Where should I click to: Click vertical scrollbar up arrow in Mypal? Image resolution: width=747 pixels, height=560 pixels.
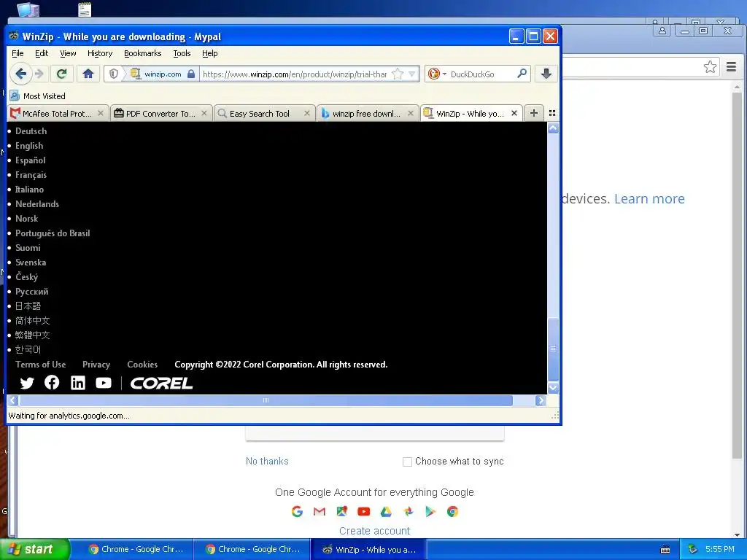(x=553, y=128)
